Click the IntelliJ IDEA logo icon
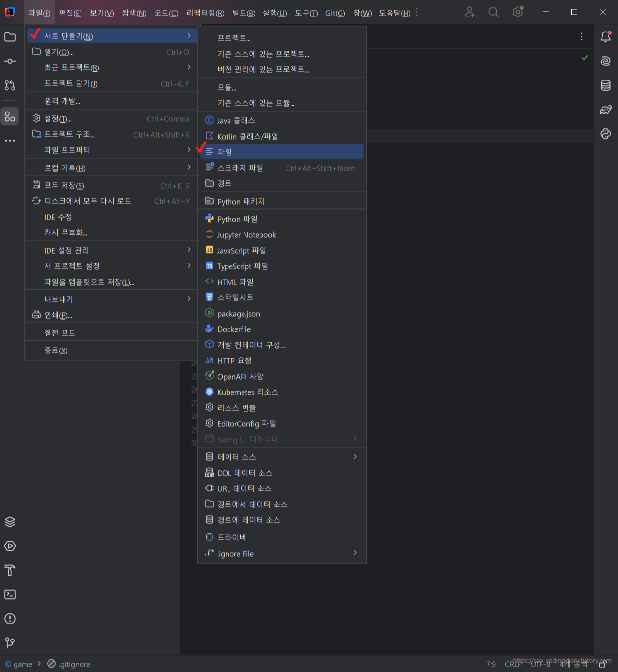This screenshot has height=672, width=618. [x=10, y=12]
